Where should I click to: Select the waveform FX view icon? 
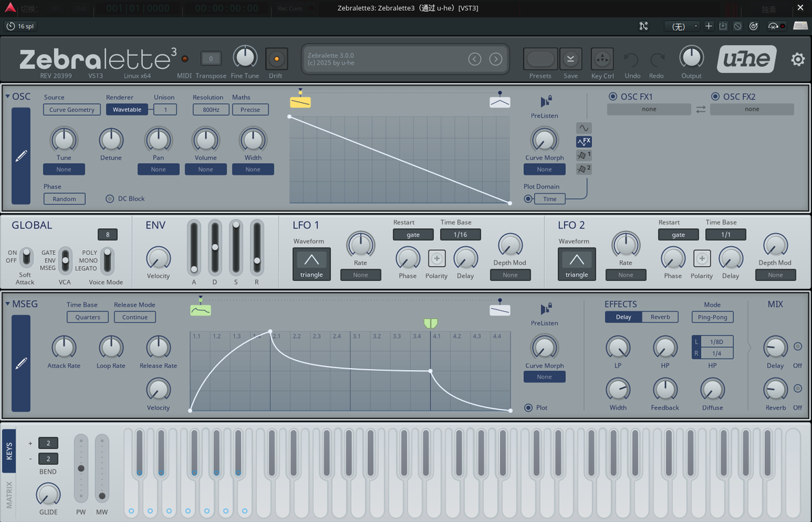pyautogui.click(x=584, y=141)
